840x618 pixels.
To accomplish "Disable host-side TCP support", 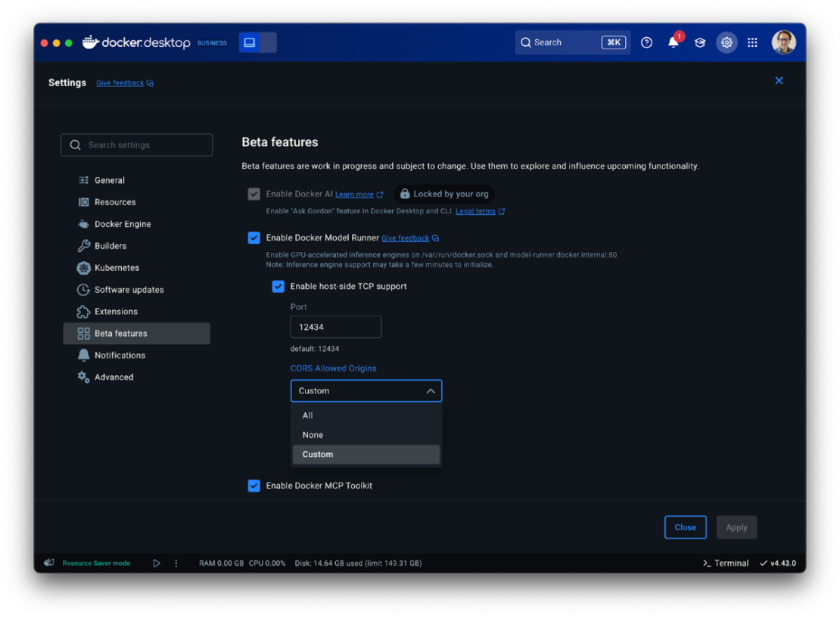I will pos(278,286).
